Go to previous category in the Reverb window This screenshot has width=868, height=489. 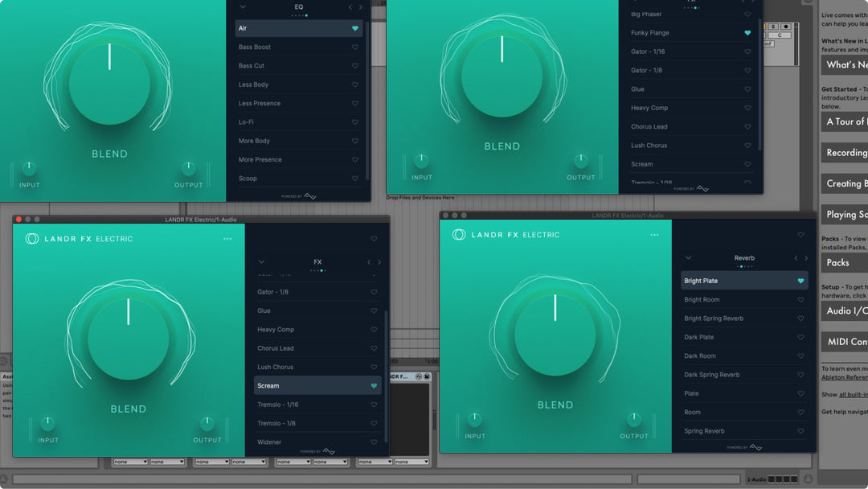pyautogui.click(x=796, y=258)
